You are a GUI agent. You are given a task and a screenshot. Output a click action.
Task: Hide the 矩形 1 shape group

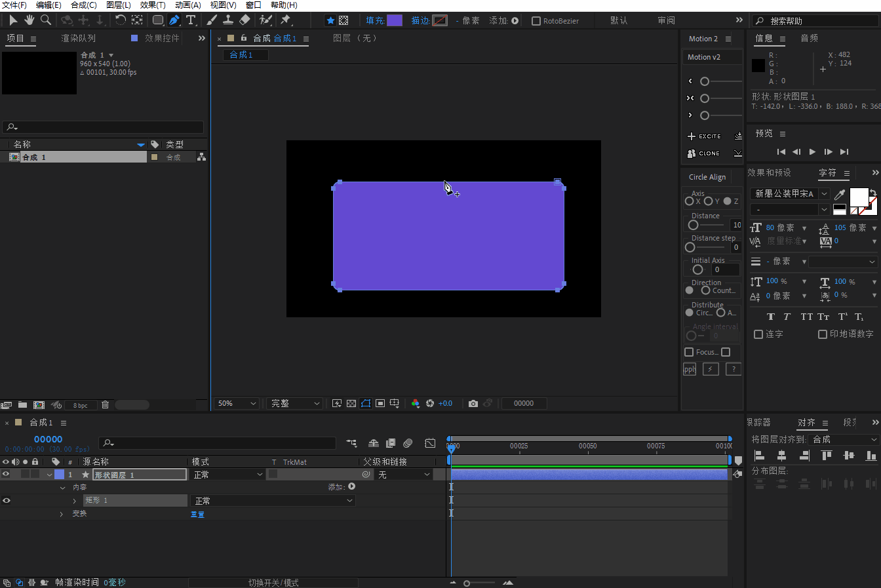6,500
